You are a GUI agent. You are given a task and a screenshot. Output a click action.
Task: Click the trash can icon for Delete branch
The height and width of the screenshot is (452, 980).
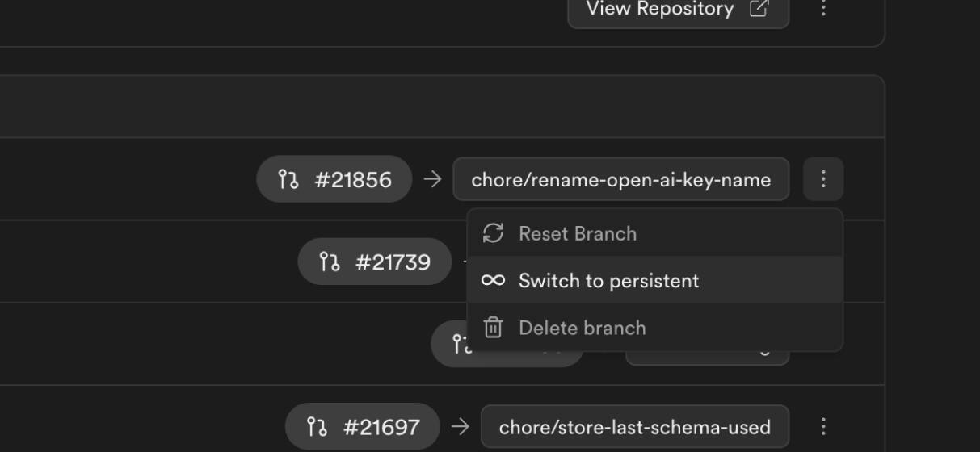tap(493, 328)
